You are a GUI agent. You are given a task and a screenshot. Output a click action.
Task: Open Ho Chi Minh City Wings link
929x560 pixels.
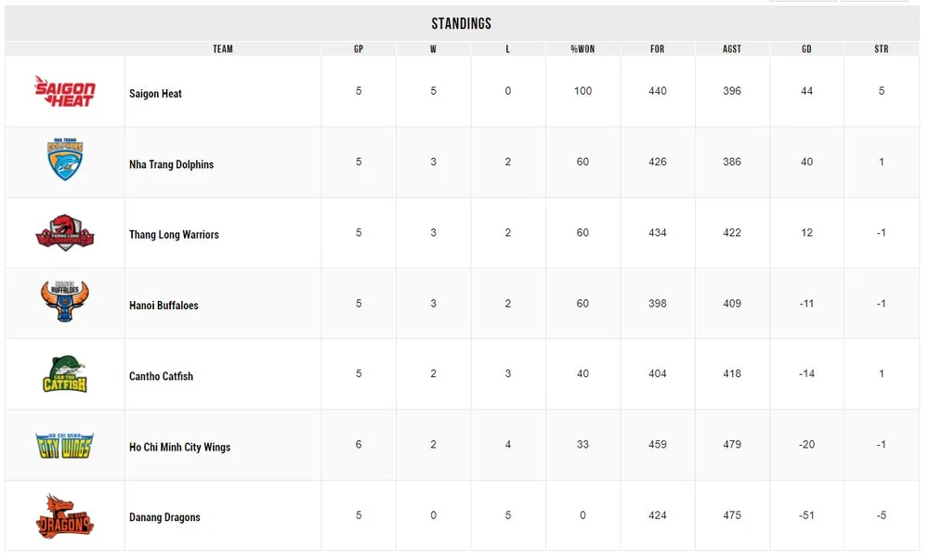coord(179,447)
